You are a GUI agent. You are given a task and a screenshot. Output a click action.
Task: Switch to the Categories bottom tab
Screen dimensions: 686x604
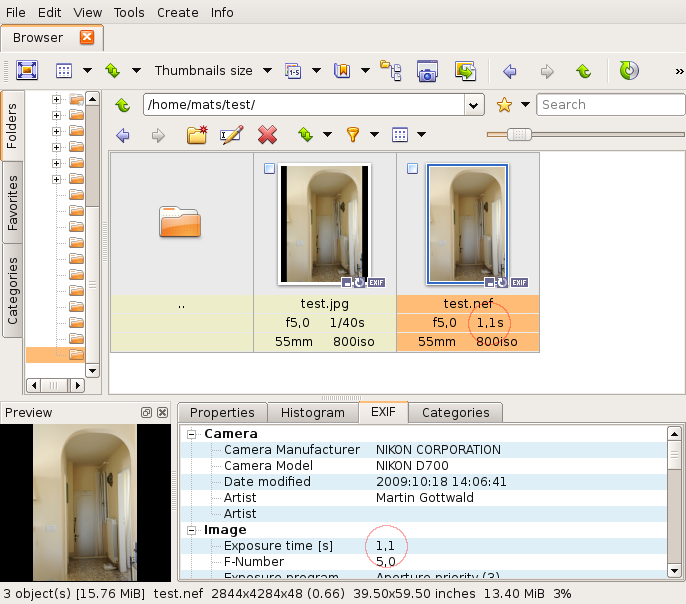click(x=455, y=413)
